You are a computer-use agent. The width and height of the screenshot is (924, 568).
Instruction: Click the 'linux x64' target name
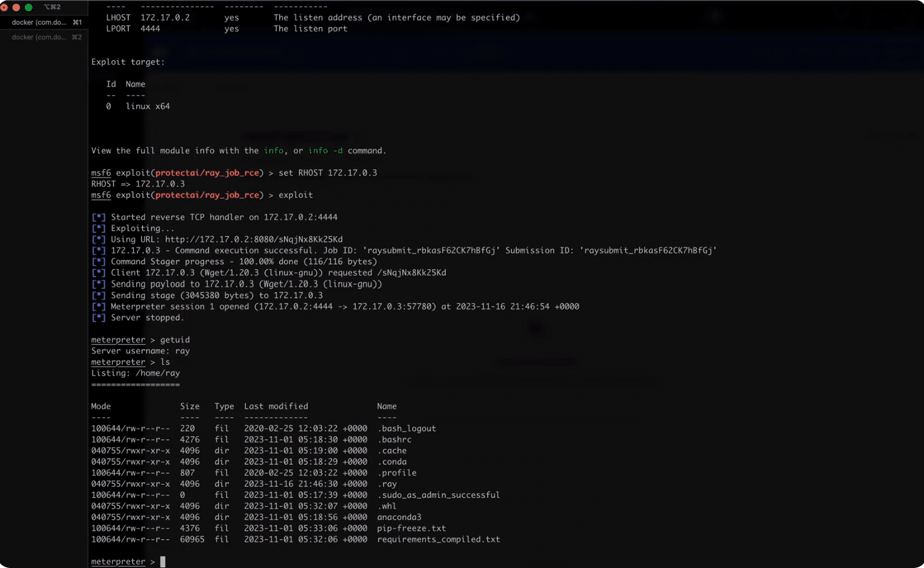[148, 106]
